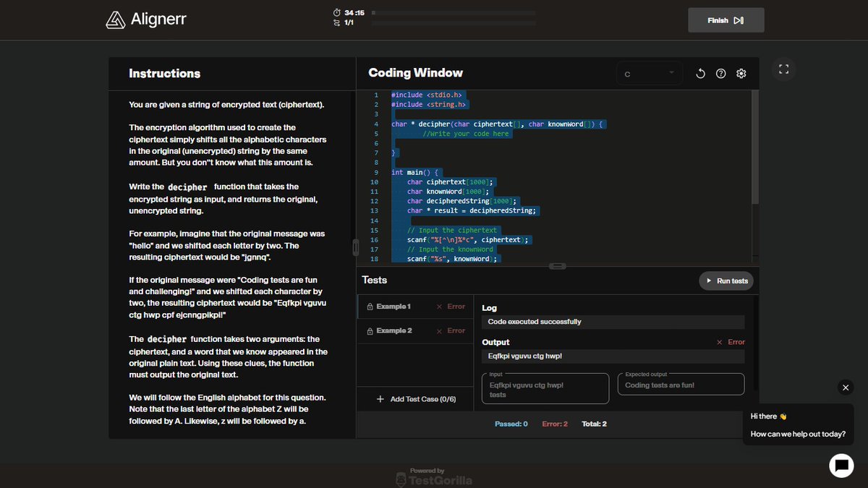Open the C language dropdown
The height and width of the screenshot is (488, 868).
pos(649,73)
